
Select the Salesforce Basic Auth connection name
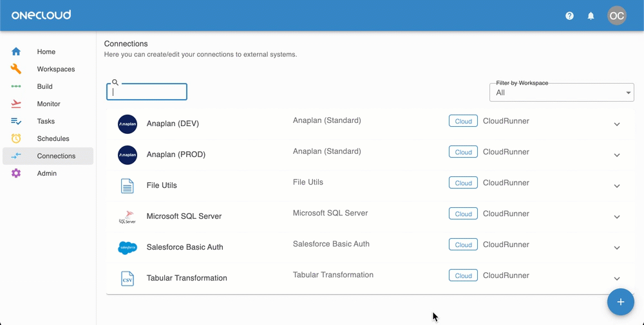tap(185, 247)
